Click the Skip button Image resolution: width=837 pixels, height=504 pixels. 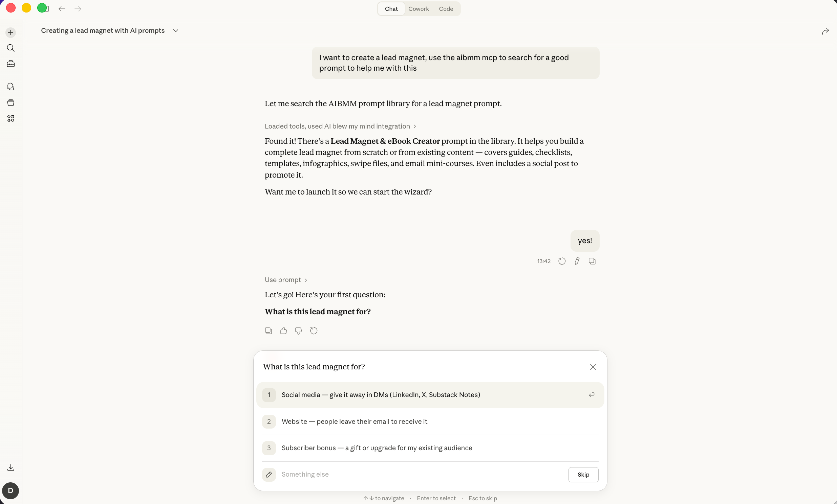[x=583, y=475]
